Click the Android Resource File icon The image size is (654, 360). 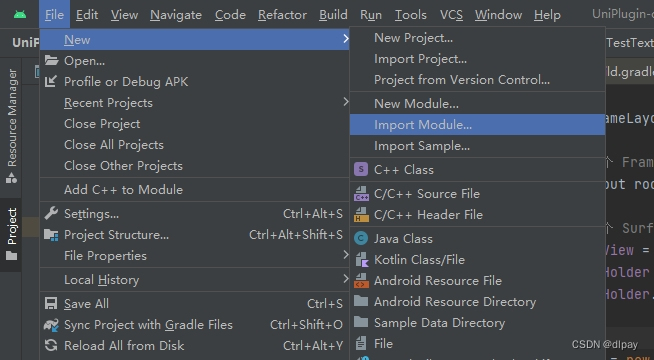pyautogui.click(x=361, y=280)
